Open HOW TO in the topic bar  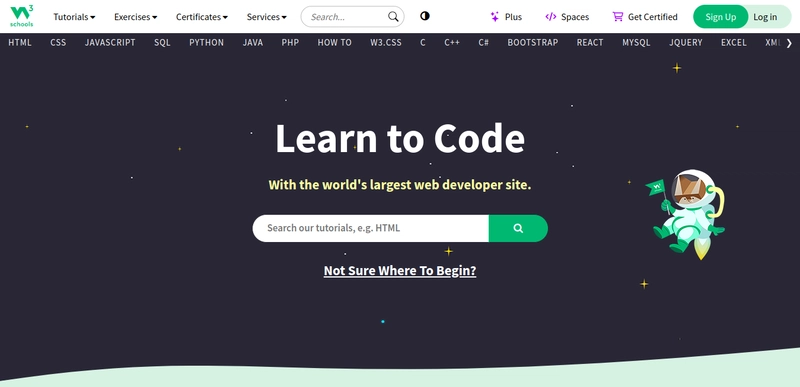pyautogui.click(x=335, y=43)
